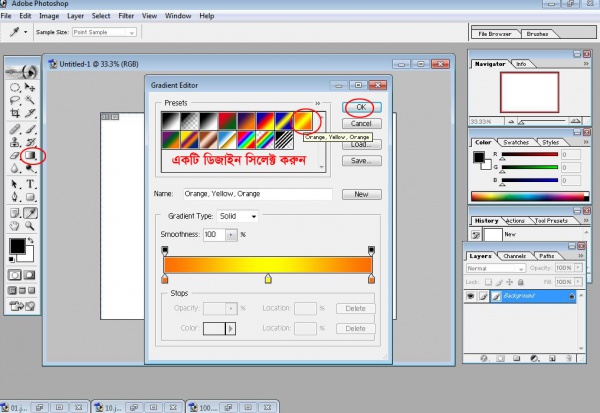Select the Dodge tool
The height and width of the screenshot is (413, 600).
pos(30,168)
